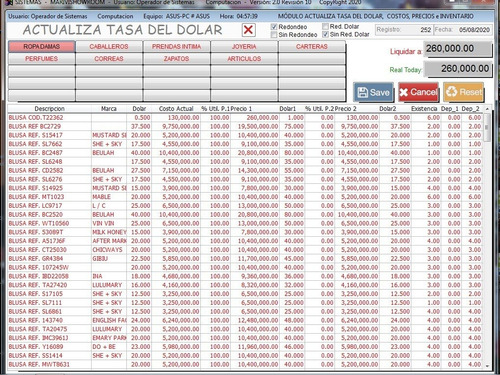Open the CORREAS category
Image resolution: width=500 pixels, height=375 pixels.
click(x=109, y=59)
